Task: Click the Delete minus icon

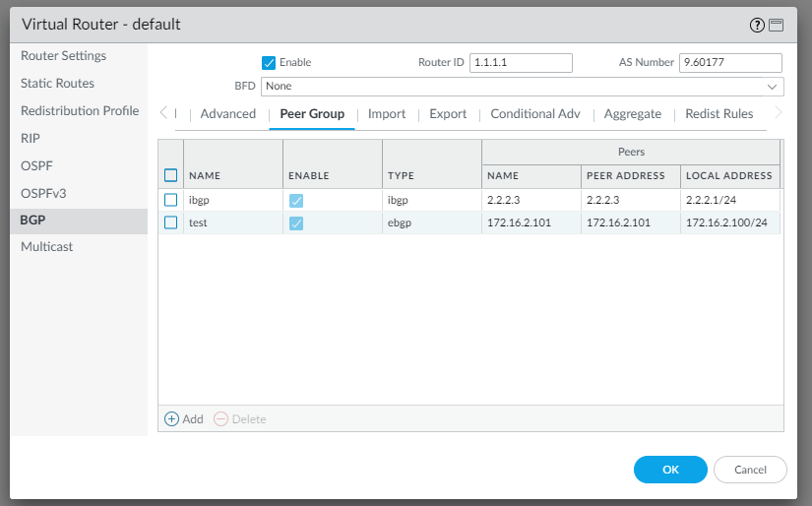Action: (220, 418)
